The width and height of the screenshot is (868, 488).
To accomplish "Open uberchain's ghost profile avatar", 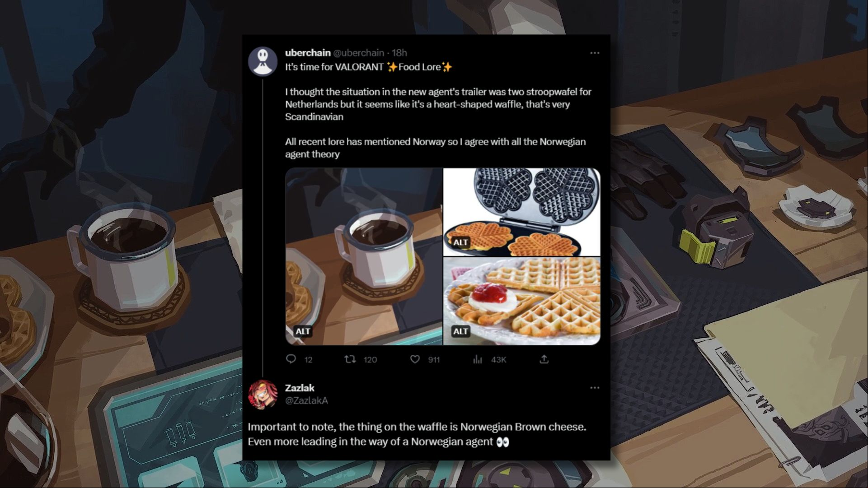I will 263,61.
